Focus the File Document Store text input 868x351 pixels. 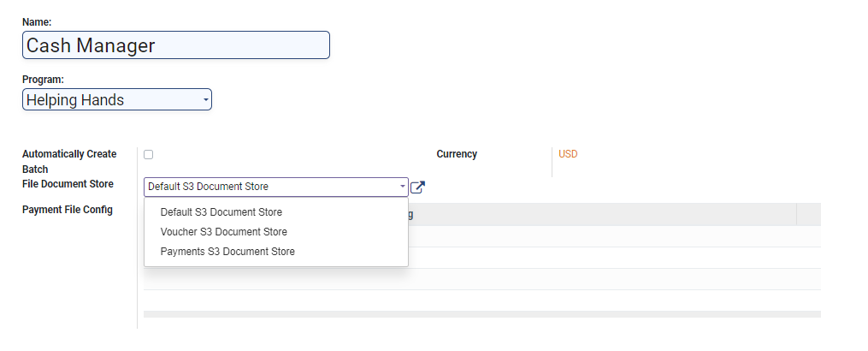(x=269, y=187)
